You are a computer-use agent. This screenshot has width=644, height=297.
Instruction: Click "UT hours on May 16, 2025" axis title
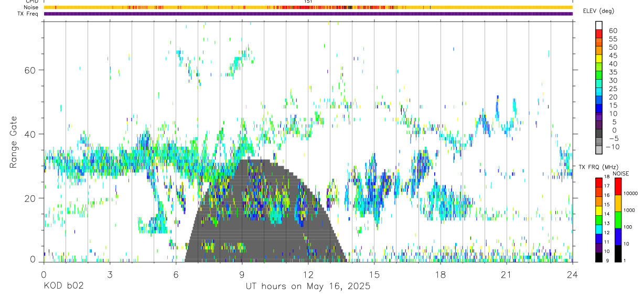tap(308, 286)
